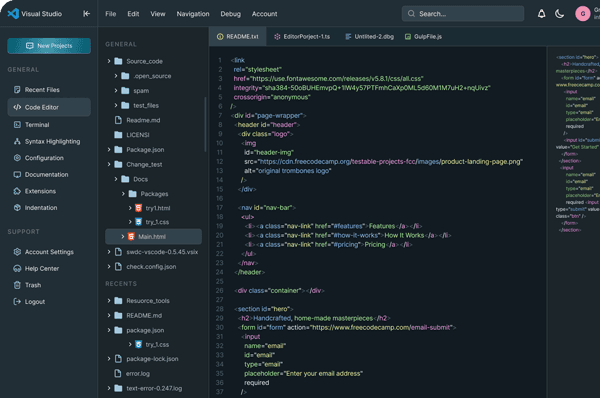Click the Extensions icon
The height and width of the screenshot is (398, 600).
coord(17,191)
